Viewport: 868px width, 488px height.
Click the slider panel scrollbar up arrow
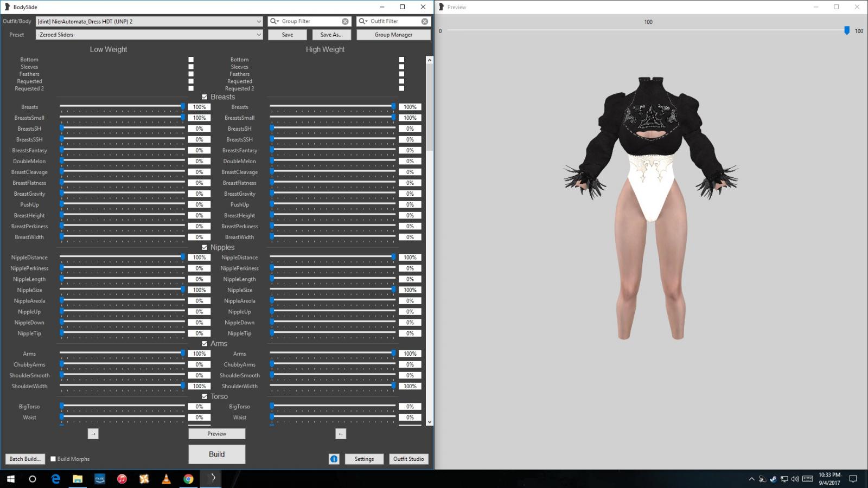(430, 60)
